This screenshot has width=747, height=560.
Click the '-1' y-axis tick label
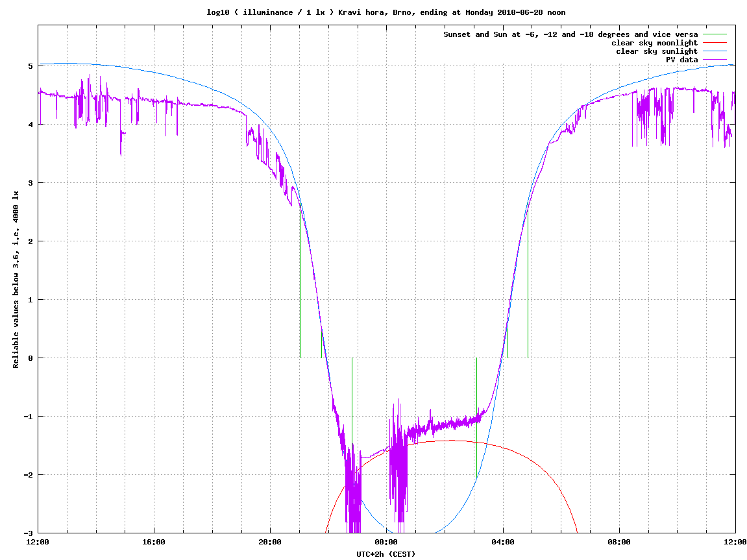(x=29, y=417)
